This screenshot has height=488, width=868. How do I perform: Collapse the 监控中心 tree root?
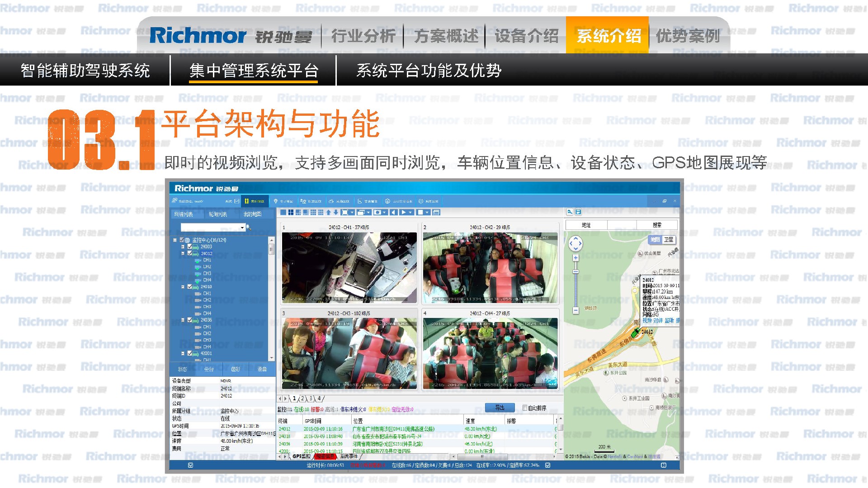click(175, 240)
